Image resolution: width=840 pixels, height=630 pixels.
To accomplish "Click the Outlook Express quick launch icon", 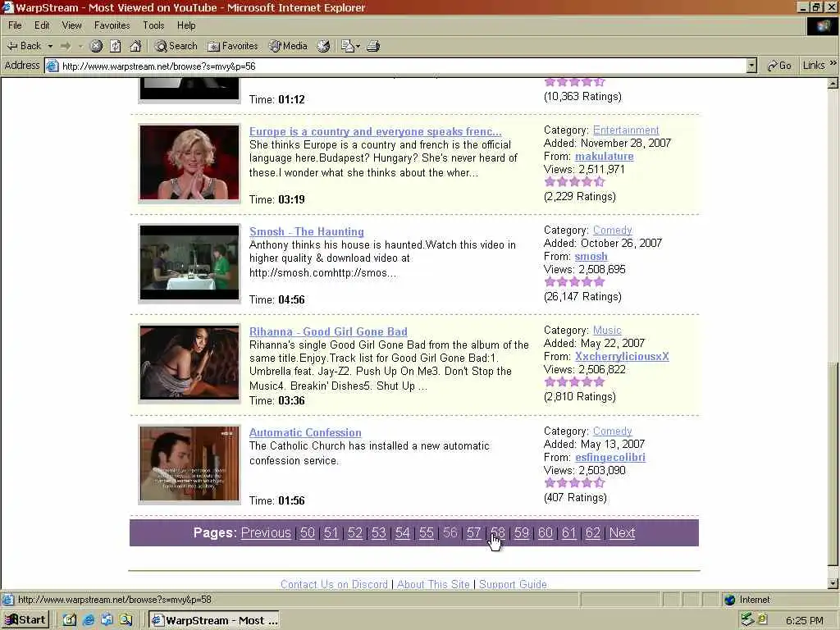I will click(107, 620).
